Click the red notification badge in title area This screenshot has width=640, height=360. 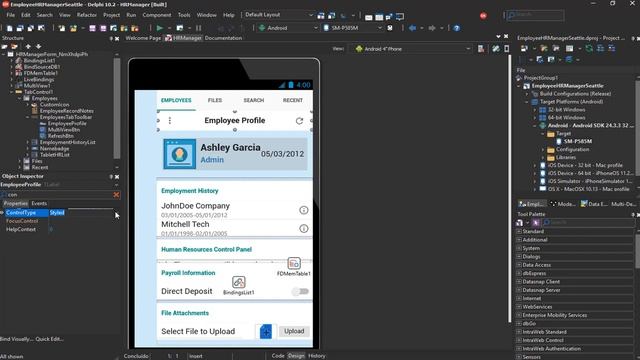483,16
